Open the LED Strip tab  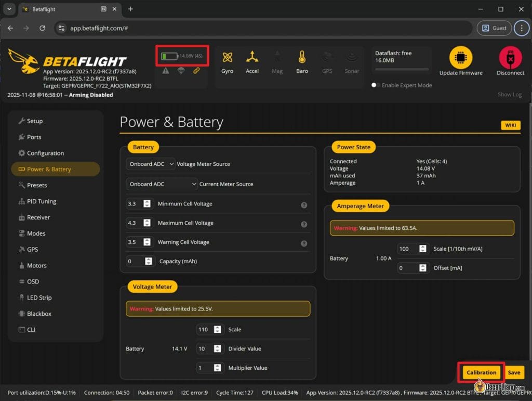point(56,297)
